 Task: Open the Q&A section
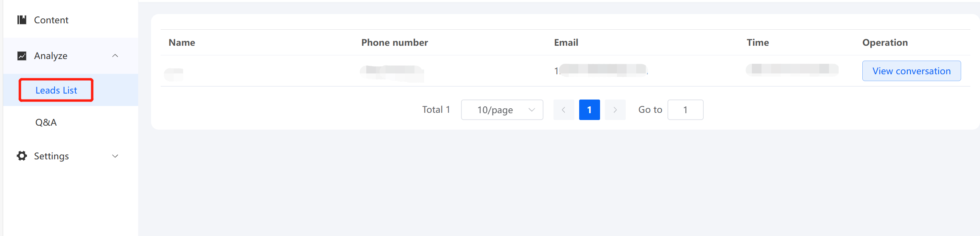tap(46, 122)
